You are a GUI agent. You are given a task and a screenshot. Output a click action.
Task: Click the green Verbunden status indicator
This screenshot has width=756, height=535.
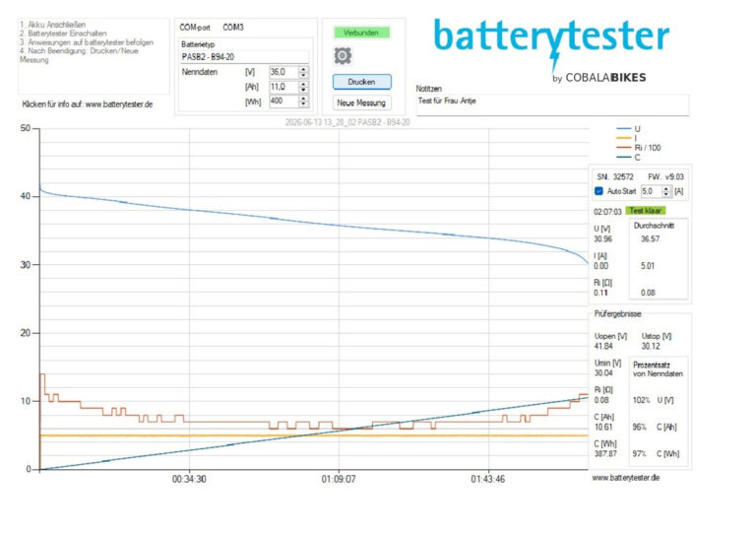tap(361, 33)
